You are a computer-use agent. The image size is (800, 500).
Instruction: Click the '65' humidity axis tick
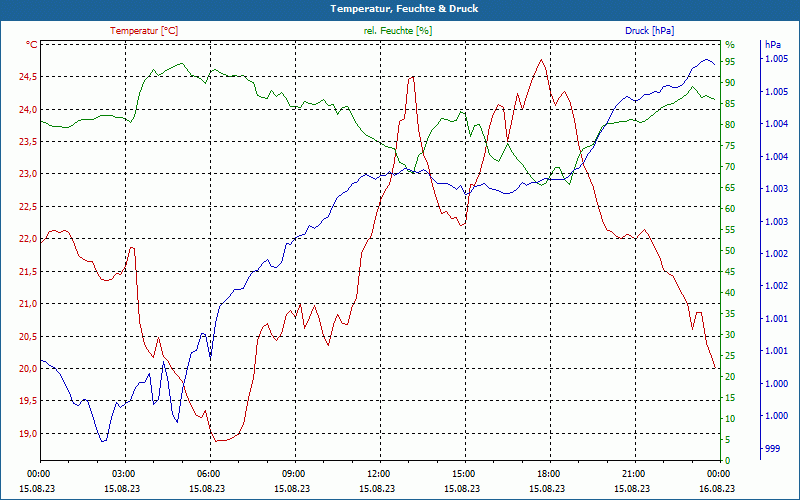tap(730, 188)
